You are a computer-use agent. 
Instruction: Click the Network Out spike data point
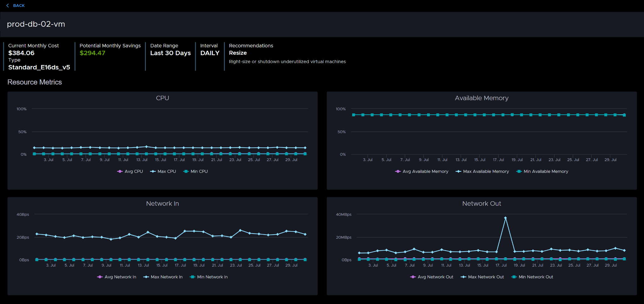(x=505, y=218)
